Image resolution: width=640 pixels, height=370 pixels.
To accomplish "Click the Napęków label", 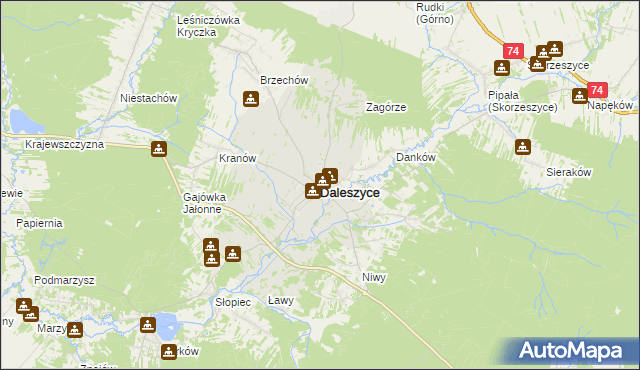I will click(610, 105).
